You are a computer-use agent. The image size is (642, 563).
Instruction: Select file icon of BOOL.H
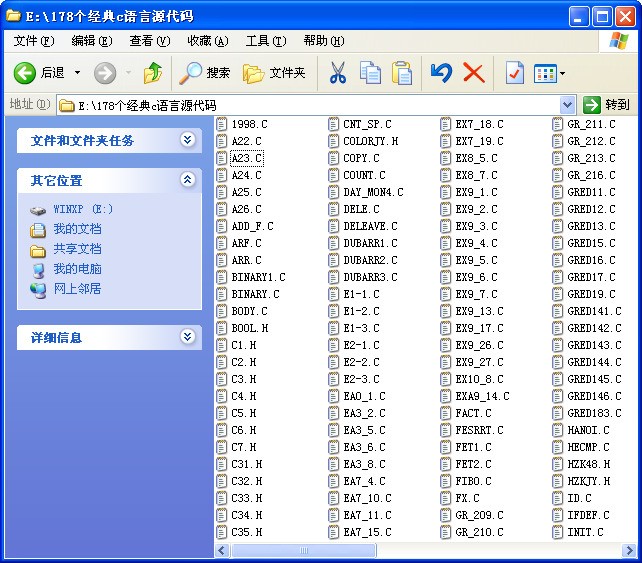222,328
